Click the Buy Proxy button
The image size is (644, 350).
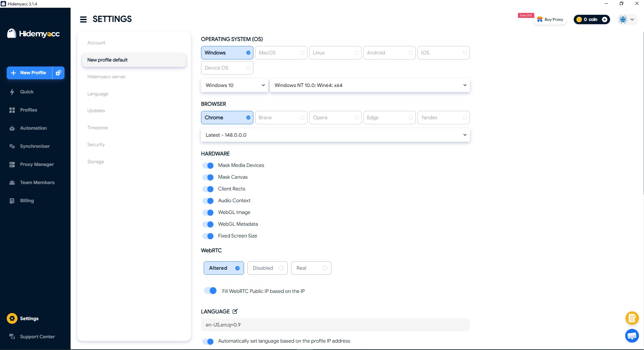pos(550,19)
